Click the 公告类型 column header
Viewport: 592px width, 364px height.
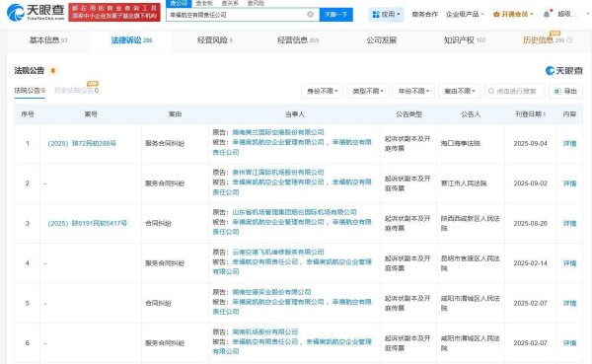click(x=408, y=114)
